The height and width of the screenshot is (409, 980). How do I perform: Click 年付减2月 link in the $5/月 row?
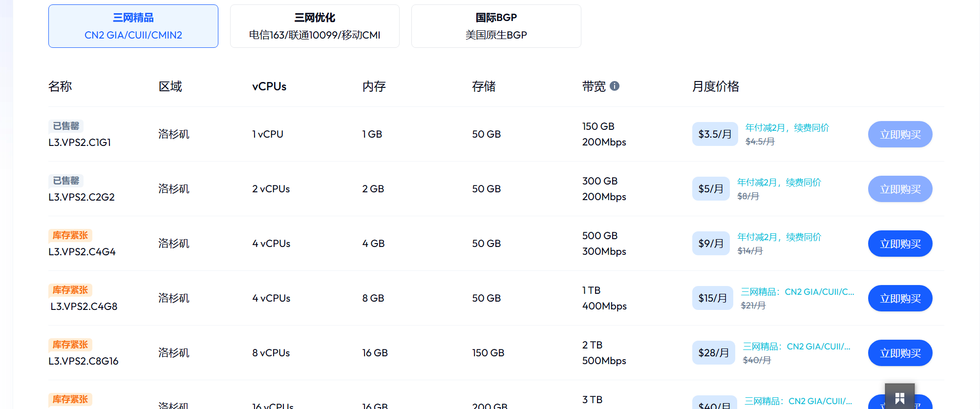click(x=779, y=183)
